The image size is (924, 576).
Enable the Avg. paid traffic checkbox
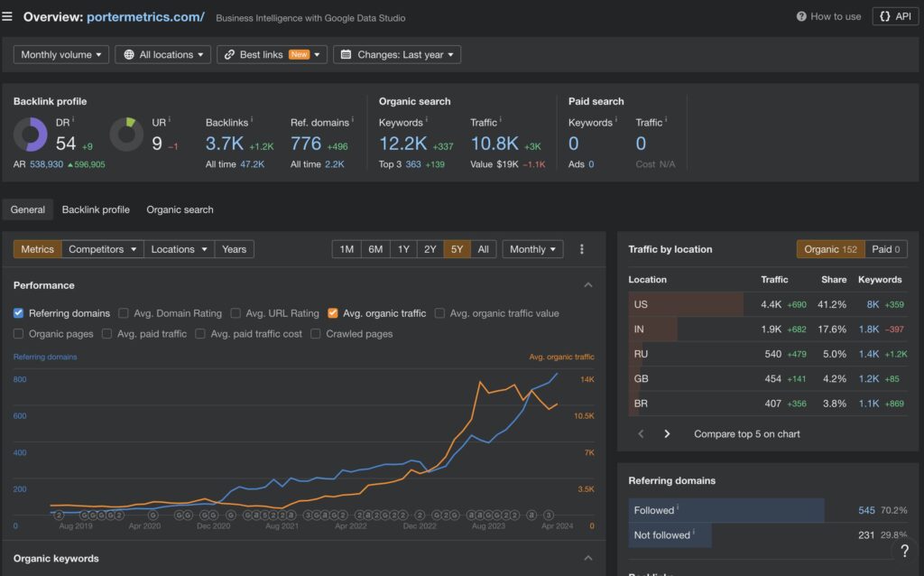pyautogui.click(x=106, y=334)
